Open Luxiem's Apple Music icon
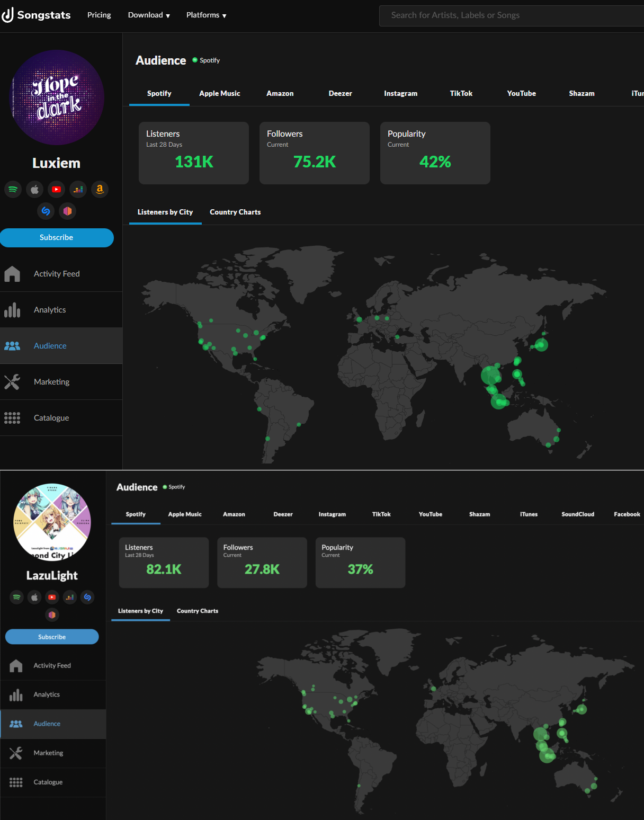This screenshot has height=820, width=644. click(x=34, y=189)
